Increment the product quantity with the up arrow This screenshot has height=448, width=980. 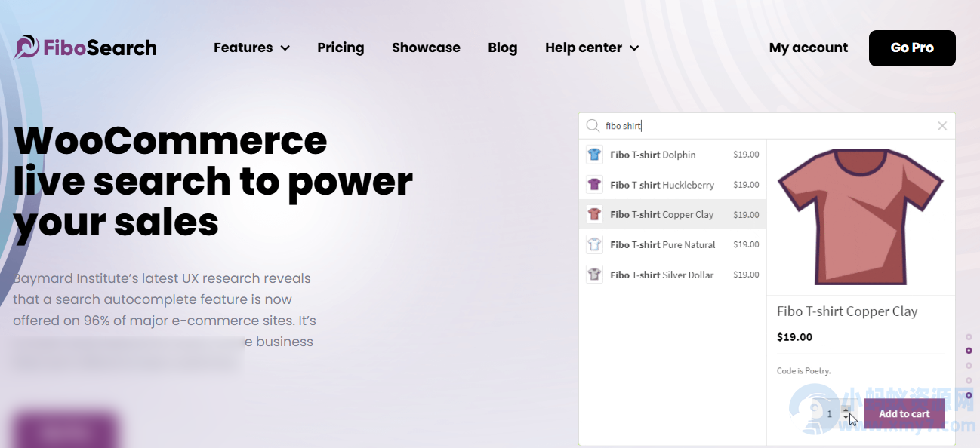click(846, 409)
